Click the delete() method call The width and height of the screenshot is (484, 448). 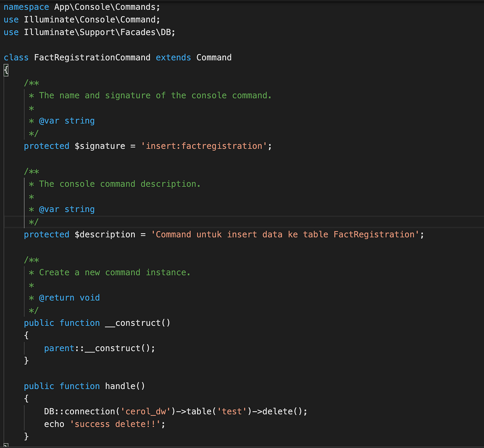(282, 411)
